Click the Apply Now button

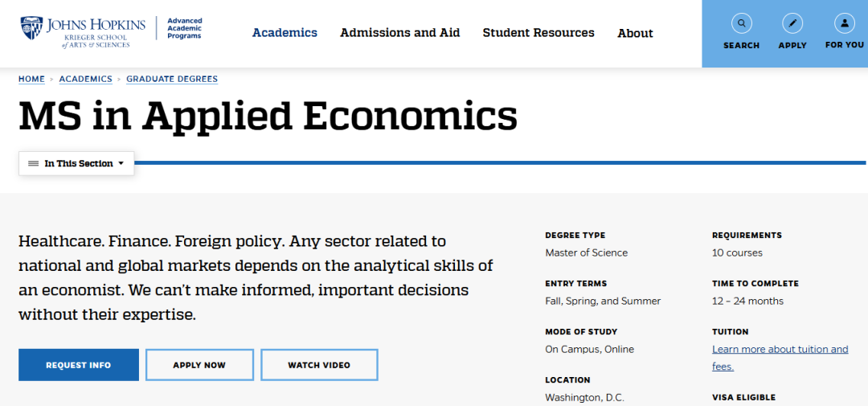[199, 365]
